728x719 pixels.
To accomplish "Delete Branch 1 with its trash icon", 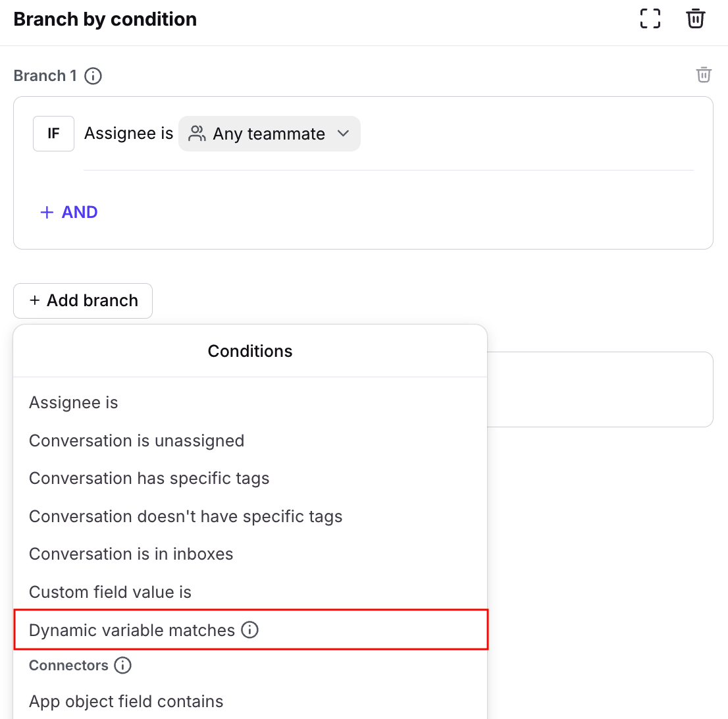I will coord(704,75).
